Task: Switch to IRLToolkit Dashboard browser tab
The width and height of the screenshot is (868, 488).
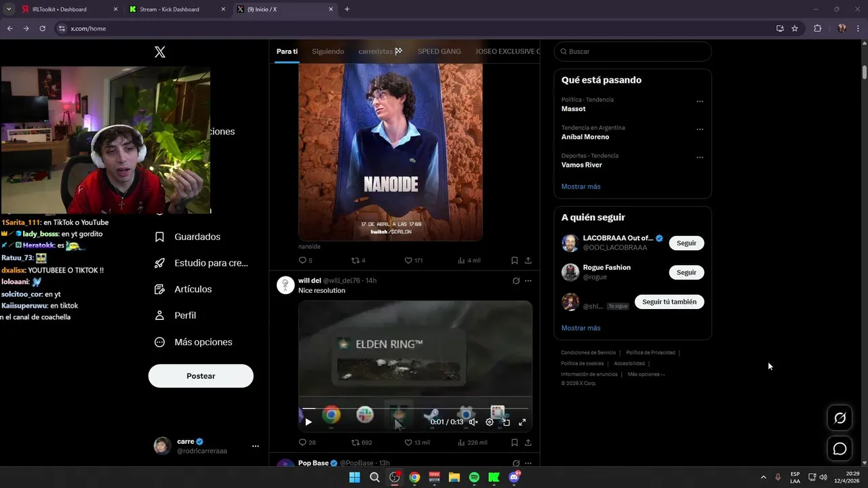Action: (69, 9)
